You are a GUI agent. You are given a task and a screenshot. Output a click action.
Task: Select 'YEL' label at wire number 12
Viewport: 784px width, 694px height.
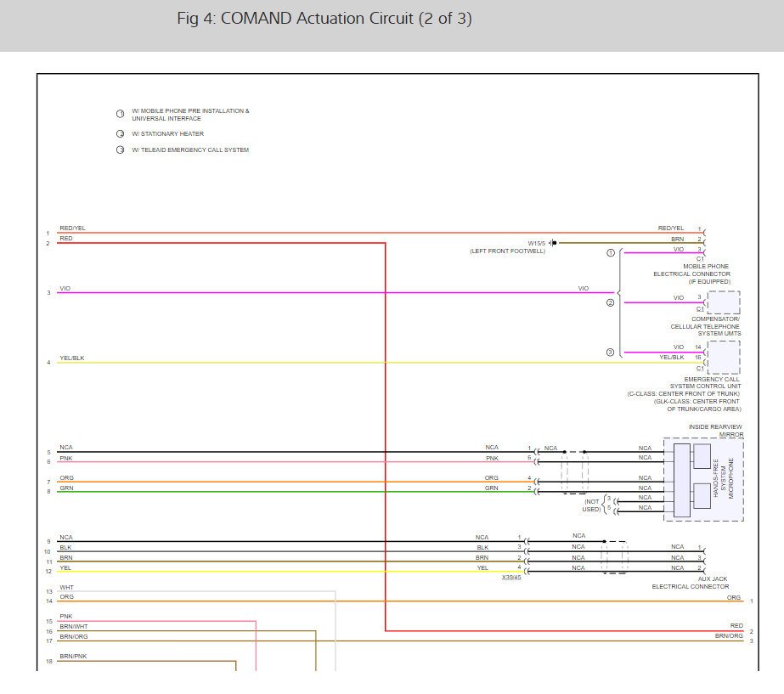click(x=65, y=568)
